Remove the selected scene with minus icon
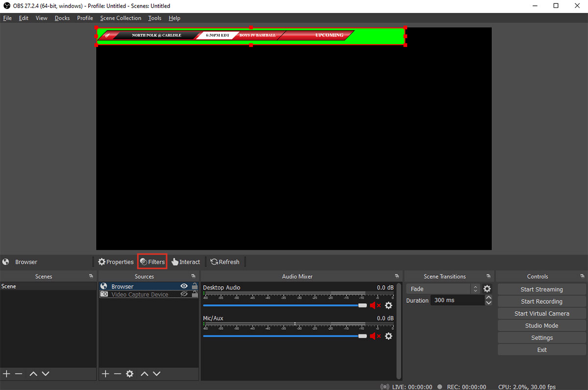This screenshot has height=390, width=588. tap(19, 373)
